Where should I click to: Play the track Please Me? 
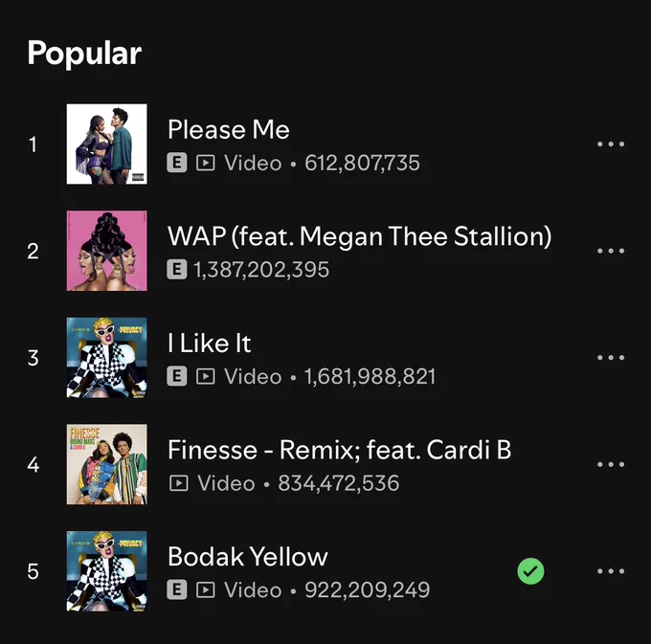point(229,129)
